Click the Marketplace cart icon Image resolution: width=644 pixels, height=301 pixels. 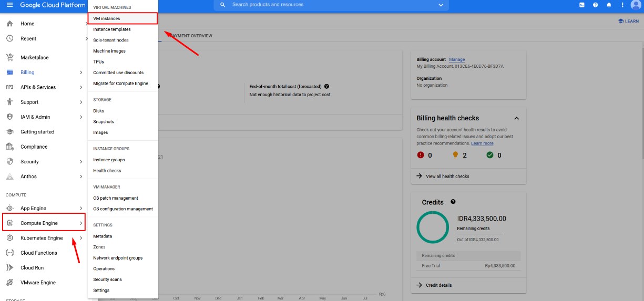click(9, 57)
